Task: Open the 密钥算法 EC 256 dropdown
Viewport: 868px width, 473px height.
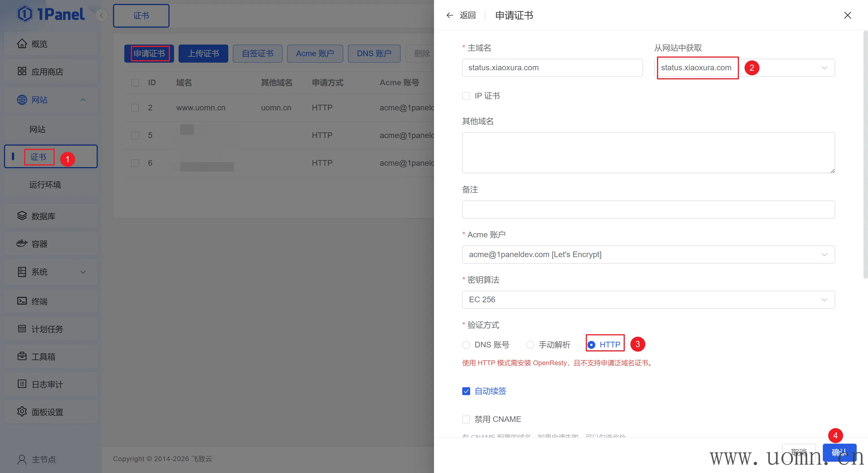Action: click(x=648, y=300)
